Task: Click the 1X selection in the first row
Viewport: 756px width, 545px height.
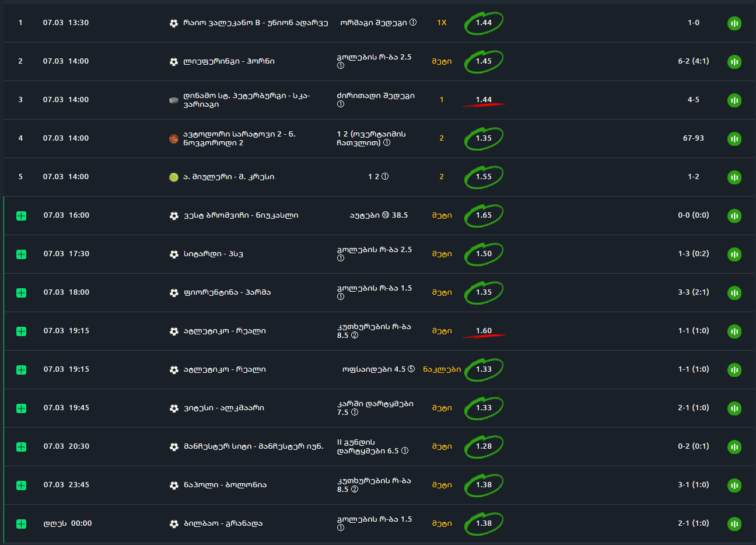Action: click(x=442, y=23)
